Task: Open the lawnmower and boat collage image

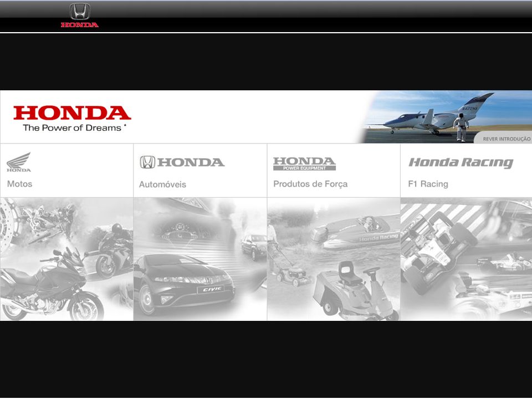Action: click(x=334, y=259)
